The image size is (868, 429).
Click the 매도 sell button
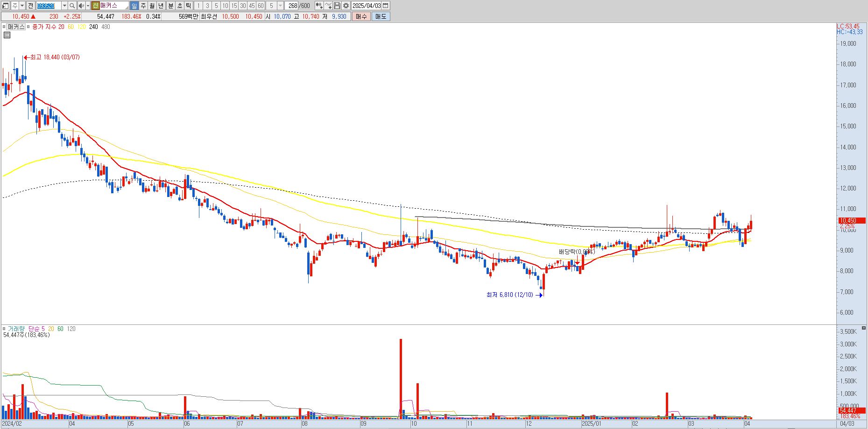tap(381, 16)
